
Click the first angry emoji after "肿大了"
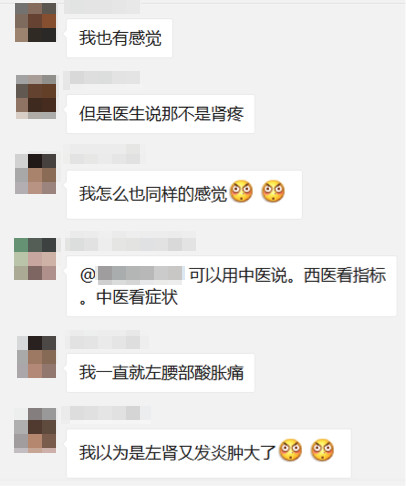tap(291, 450)
